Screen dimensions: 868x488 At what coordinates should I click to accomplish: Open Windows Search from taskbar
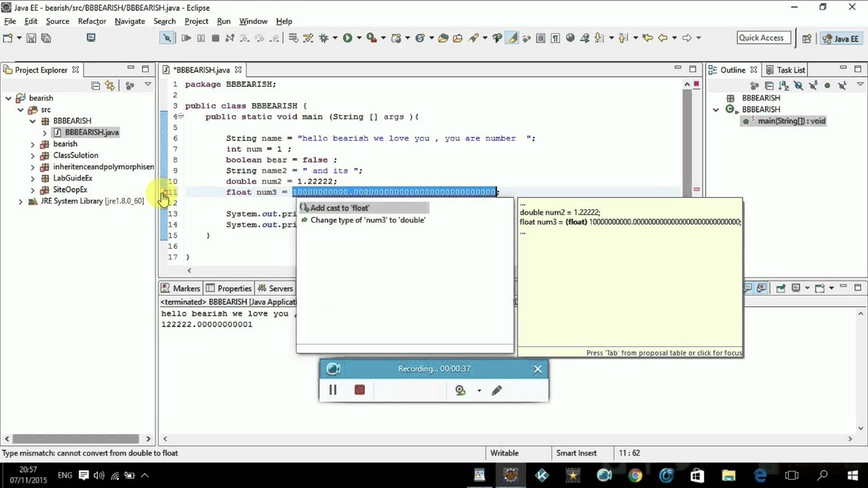[823, 475]
